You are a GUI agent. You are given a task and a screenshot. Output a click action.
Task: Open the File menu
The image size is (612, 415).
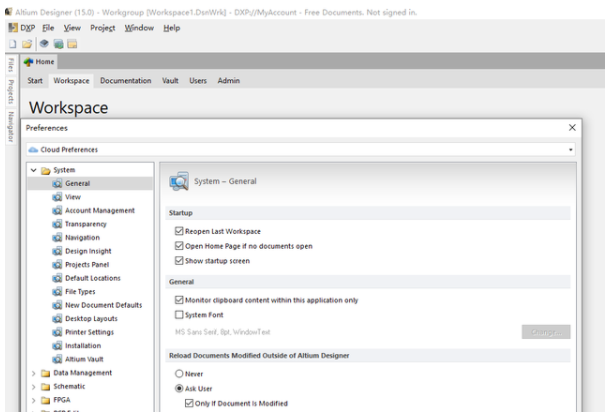coord(48,28)
